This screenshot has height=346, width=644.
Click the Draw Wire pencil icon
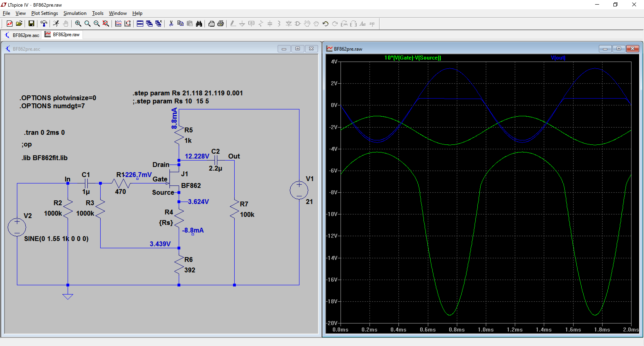point(233,24)
